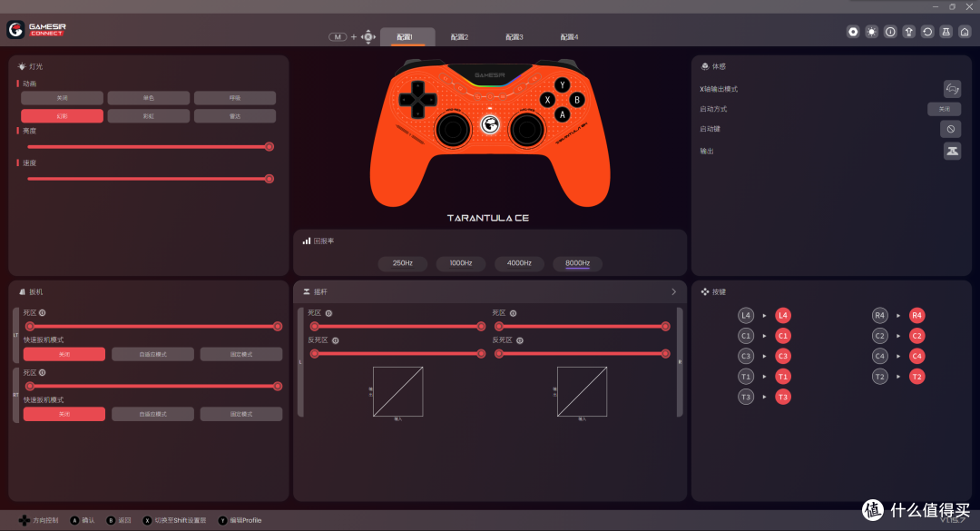Select the 幻彩 lighting animation
Screen dimensions: 980x531
click(x=62, y=116)
